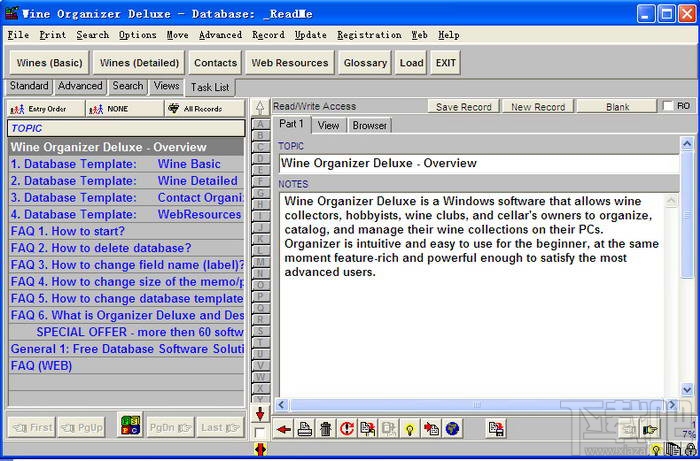Select 'FAQ 2. How to delete database?' row
This screenshot has width=700, height=461.
[x=126, y=248]
